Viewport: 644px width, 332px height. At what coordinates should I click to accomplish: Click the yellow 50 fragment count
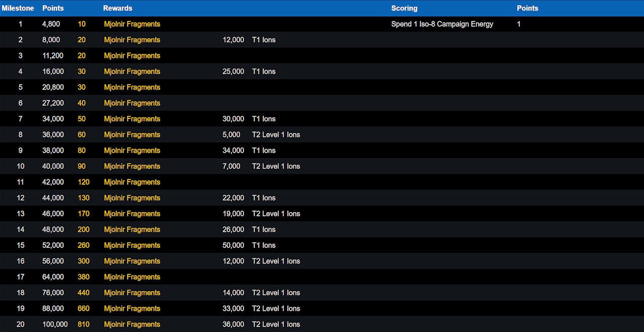pos(82,119)
